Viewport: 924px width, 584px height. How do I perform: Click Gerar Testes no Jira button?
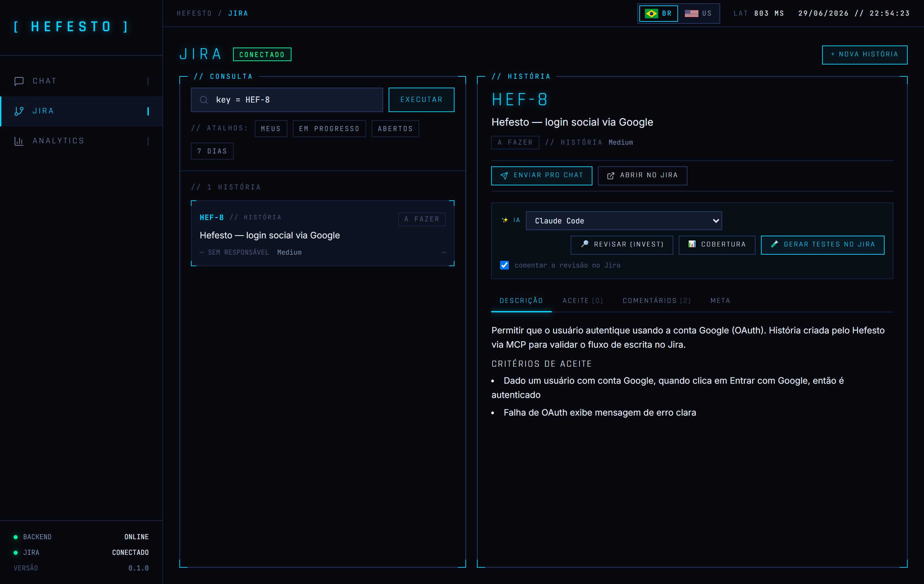coord(822,245)
